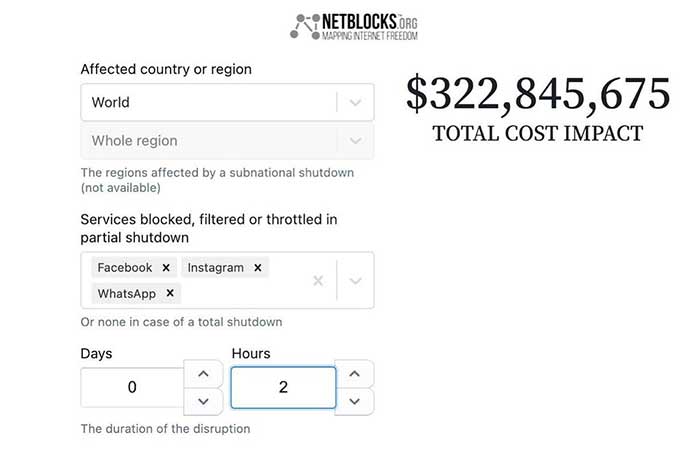The height and width of the screenshot is (459, 700).
Task: Decrease the Hours value
Action: point(354,401)
